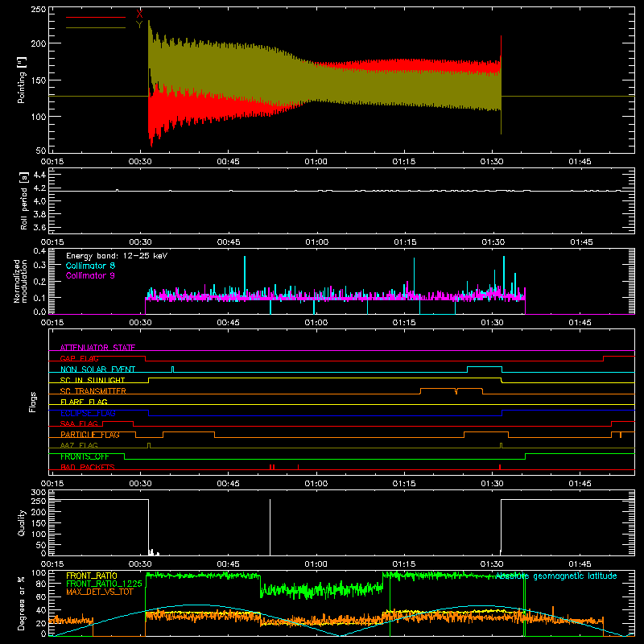Click 01:00 time label under Flags plot
Screen dimensions: 644x644
316,484
